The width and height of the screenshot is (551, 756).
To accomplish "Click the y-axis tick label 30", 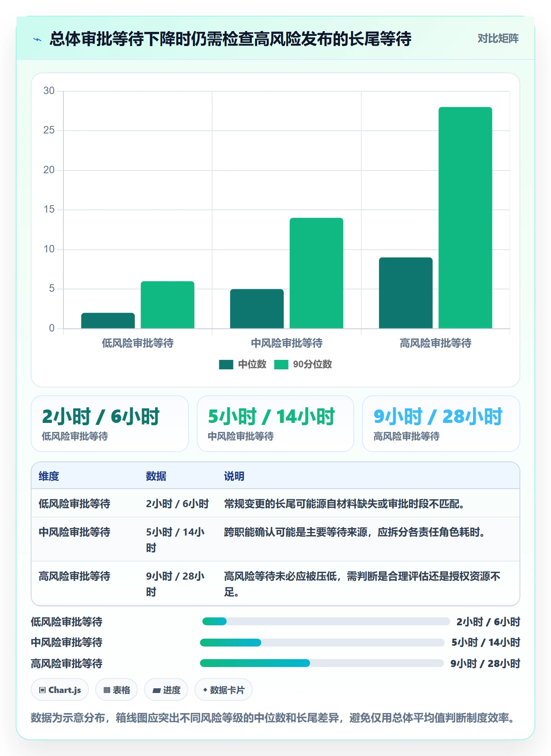I will 49,91.
